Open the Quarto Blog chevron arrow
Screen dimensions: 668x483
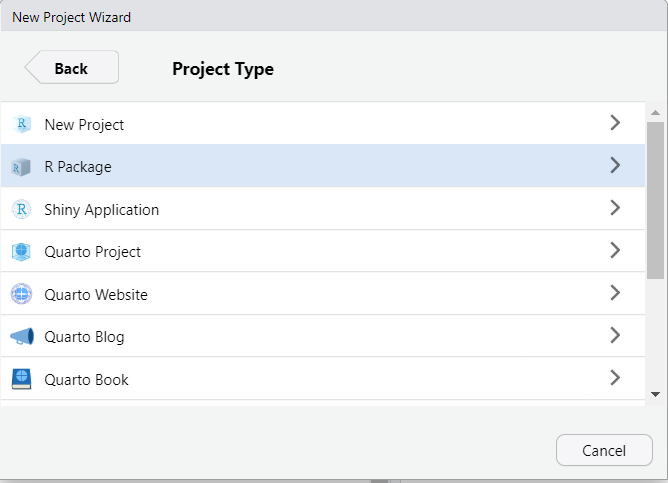(615, 335)
